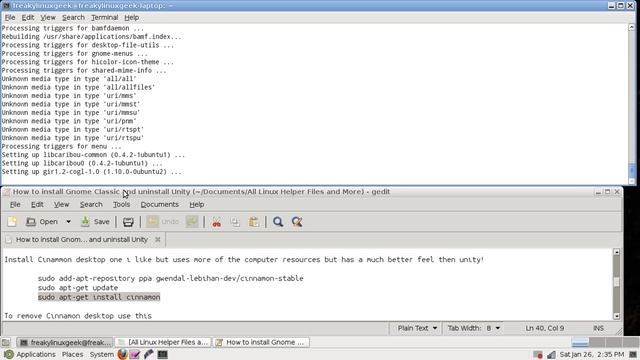Click the terminal line 'Processing triggers for menu ...'

[x=61, y=147]
